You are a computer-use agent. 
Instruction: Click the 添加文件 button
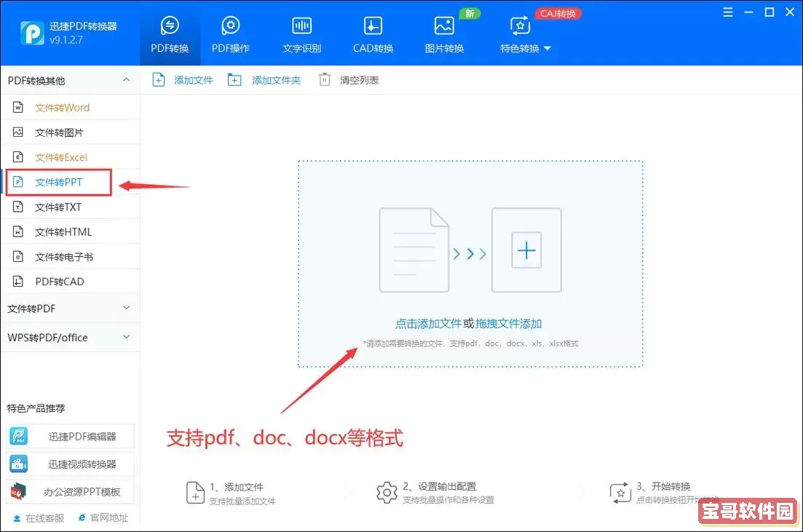183,80
